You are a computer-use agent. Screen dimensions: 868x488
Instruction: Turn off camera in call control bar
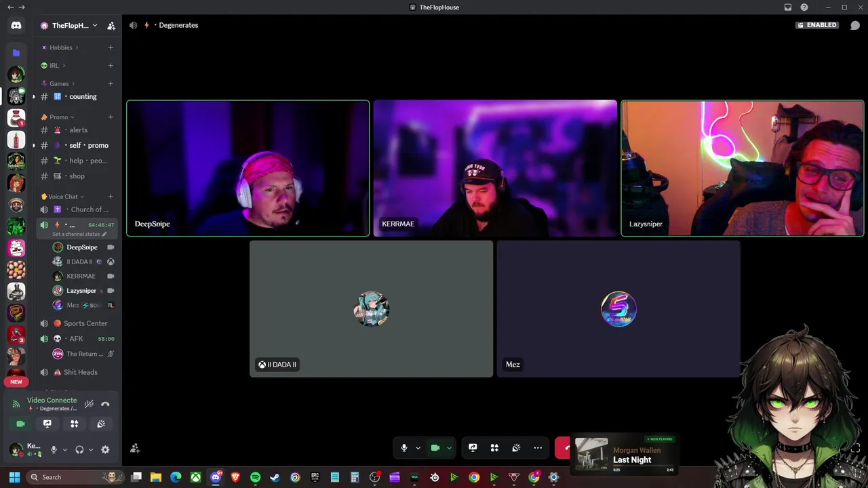435,448
